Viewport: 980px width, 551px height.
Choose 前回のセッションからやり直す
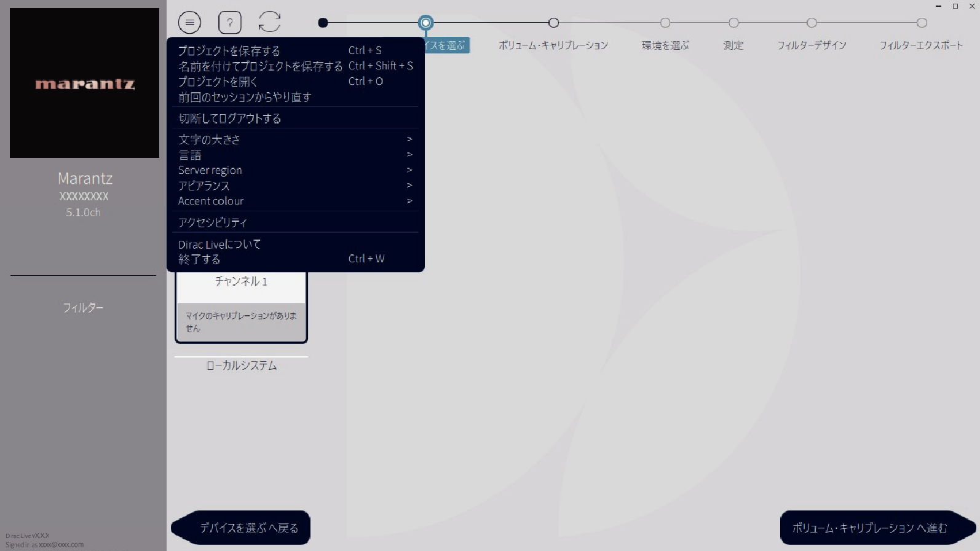coord(295,97)
